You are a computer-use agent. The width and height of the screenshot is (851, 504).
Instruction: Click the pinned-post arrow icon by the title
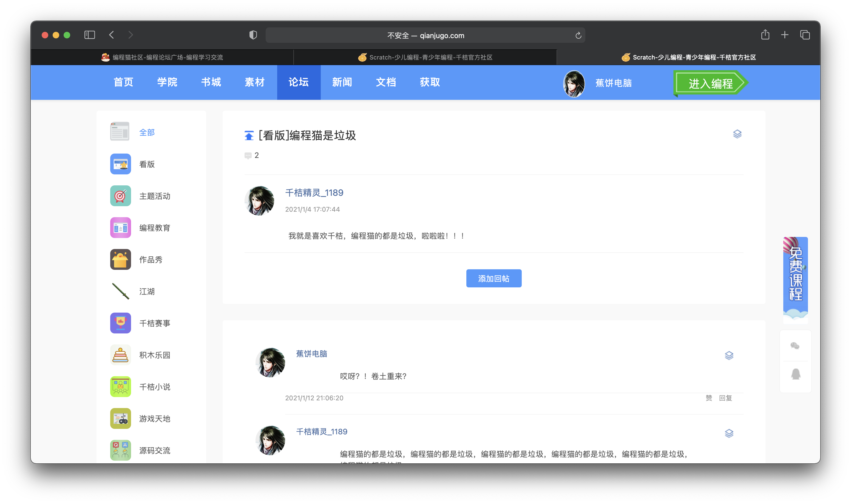click(249, 135)
